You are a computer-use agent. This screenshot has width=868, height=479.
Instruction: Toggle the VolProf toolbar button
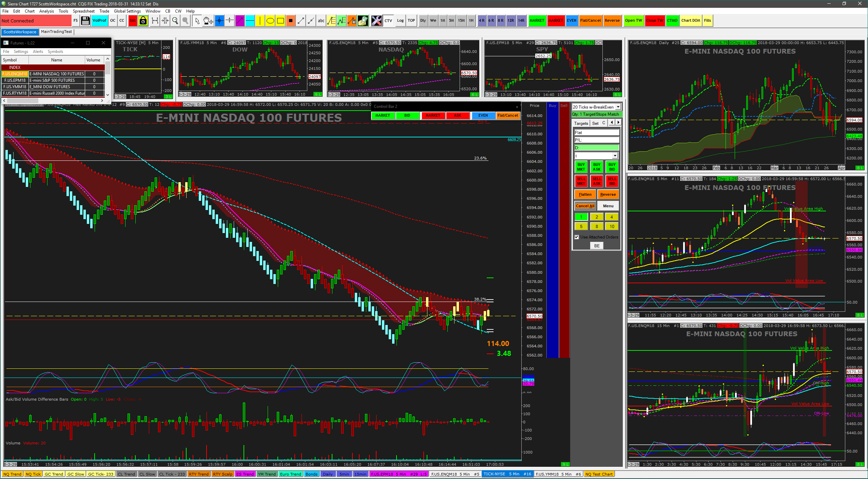point(99,21)
